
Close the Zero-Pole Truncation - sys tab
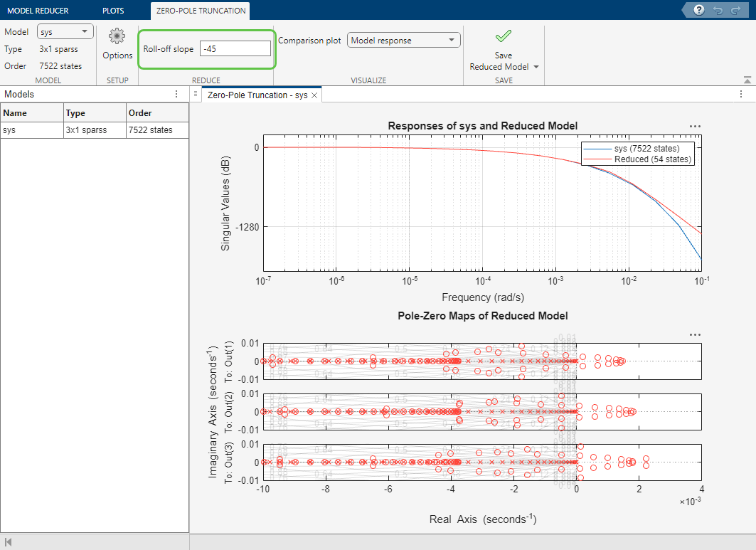315,95
